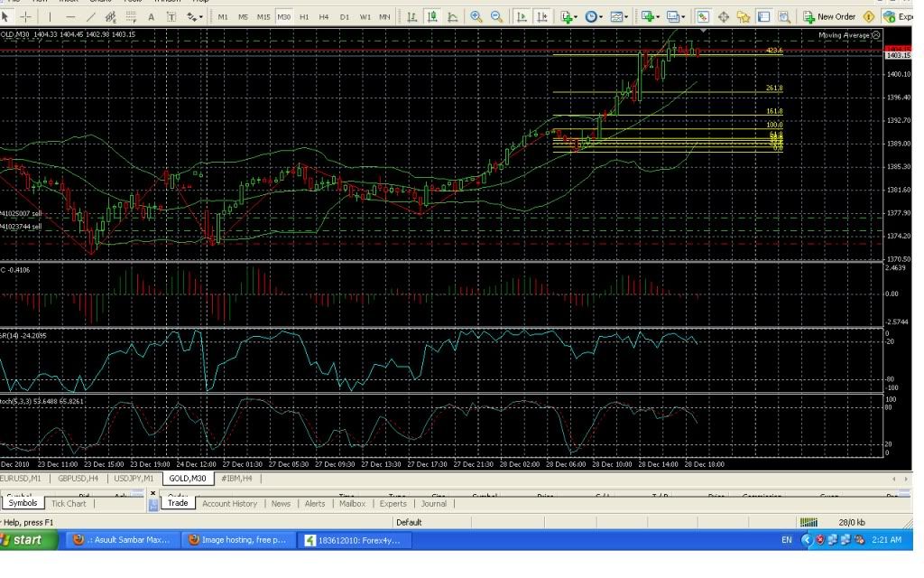The height and width of the screenshot is (578, 924).
Task: Open the News terminal tab
Action: 281,504
